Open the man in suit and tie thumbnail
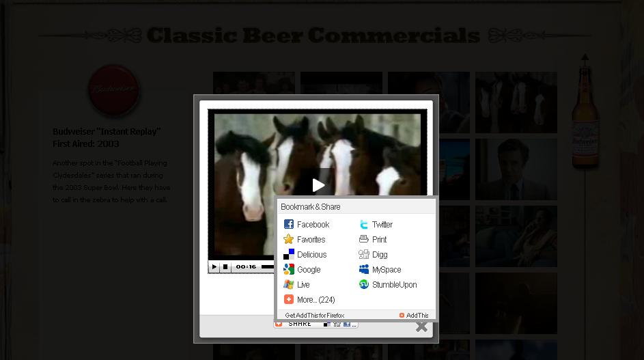The height and width of the screenshot is (360, 644). tap(516, 169)
